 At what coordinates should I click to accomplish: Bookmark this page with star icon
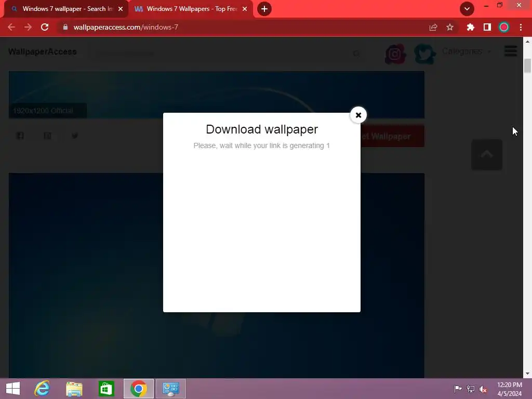(450, 27)
